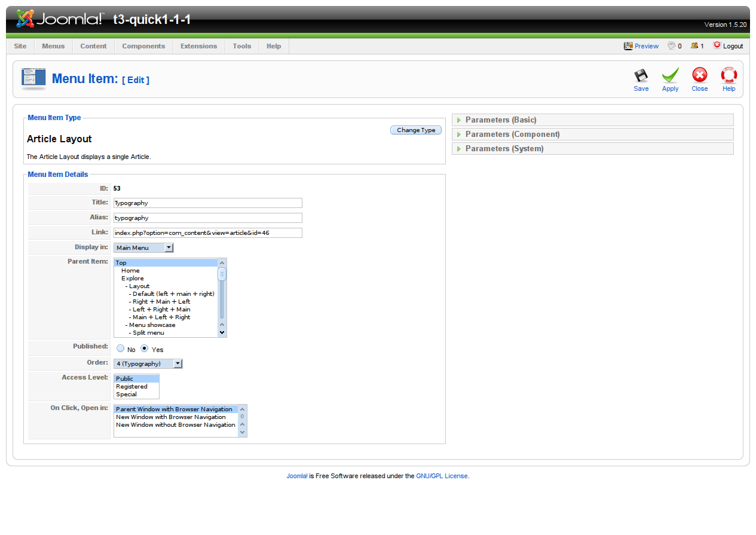Select Parent Window with Browser Navigation
Image resolution: width=756 pixels, height=535 pixels.
tap(176, 409)
